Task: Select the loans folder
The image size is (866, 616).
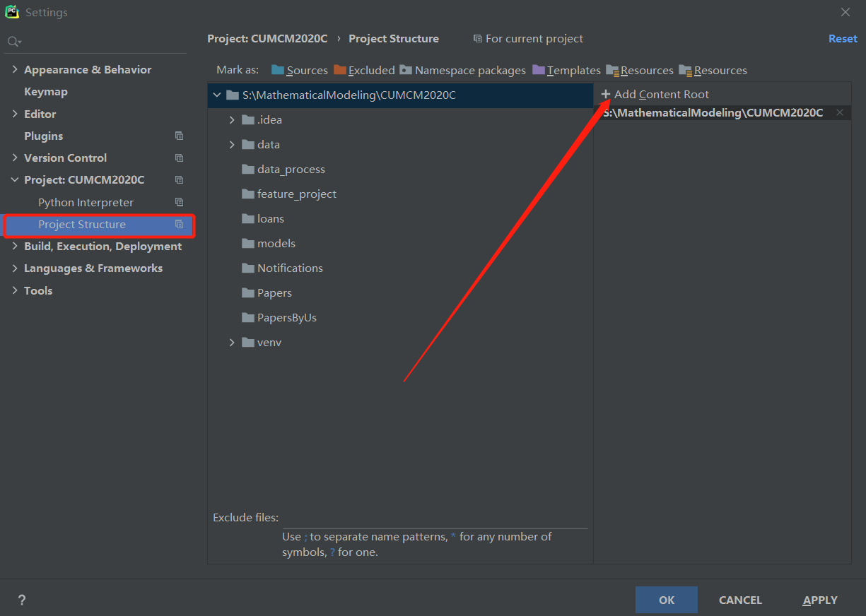Action: point(262,218)
